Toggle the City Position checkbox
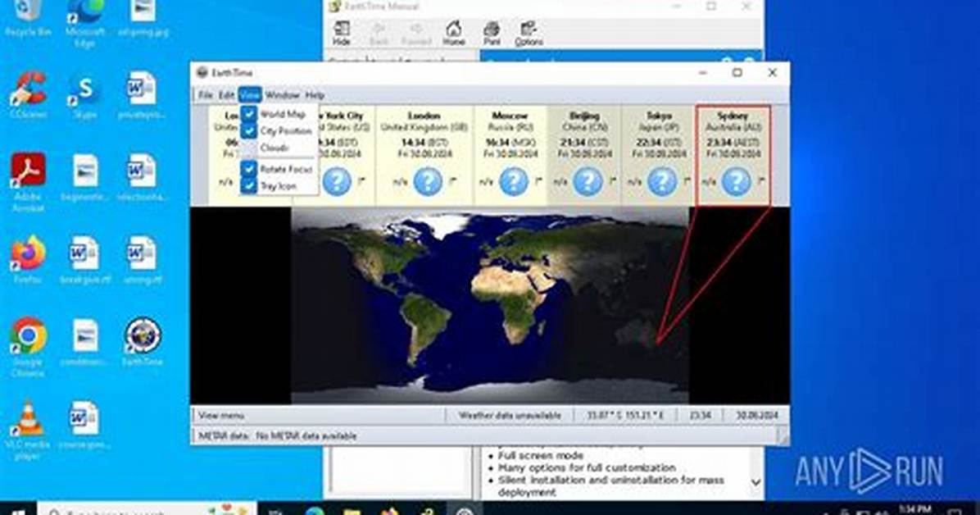The width and height of the screenshot is (980, 515). pyautogui.click(x=279, y=130)
